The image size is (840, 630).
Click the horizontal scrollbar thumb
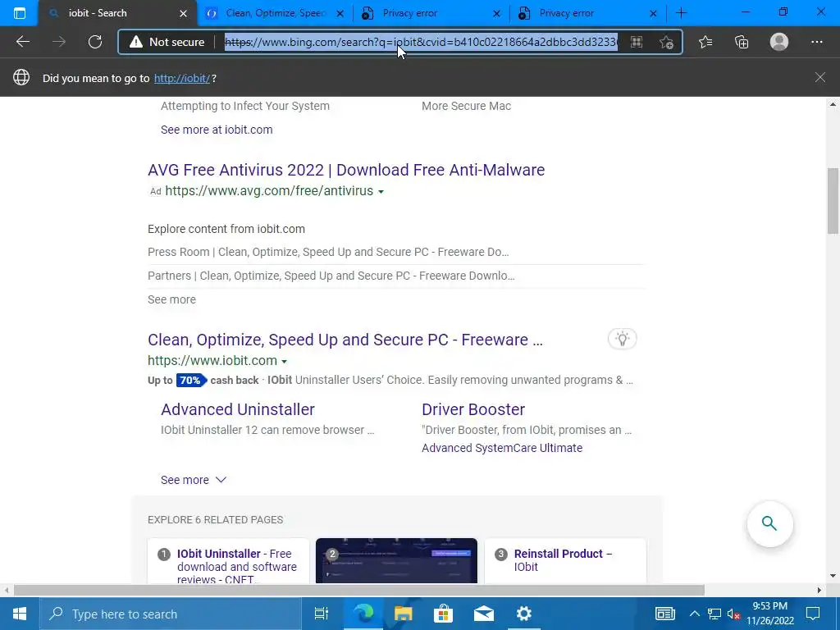point(359,590)
